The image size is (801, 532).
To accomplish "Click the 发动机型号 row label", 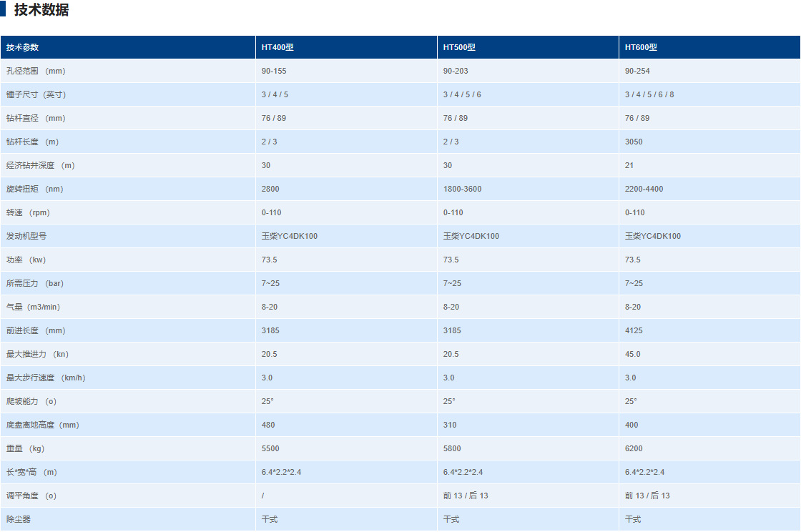I will [26, 236].
